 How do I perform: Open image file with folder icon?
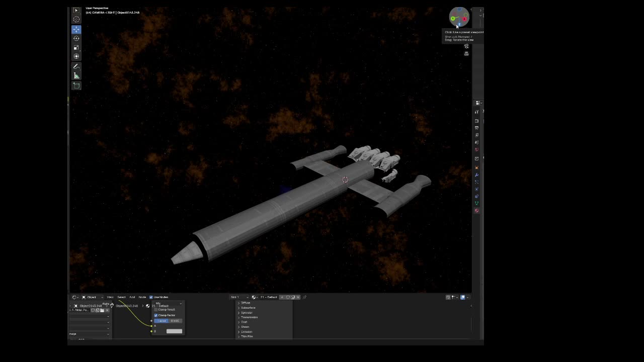pyautogui.click(x=102, y=310)
